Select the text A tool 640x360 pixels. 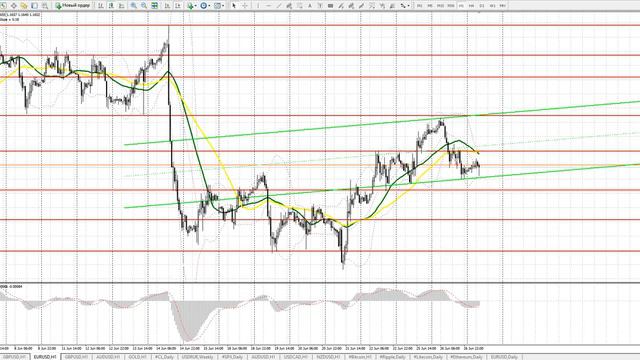click(x=310, y=6)
